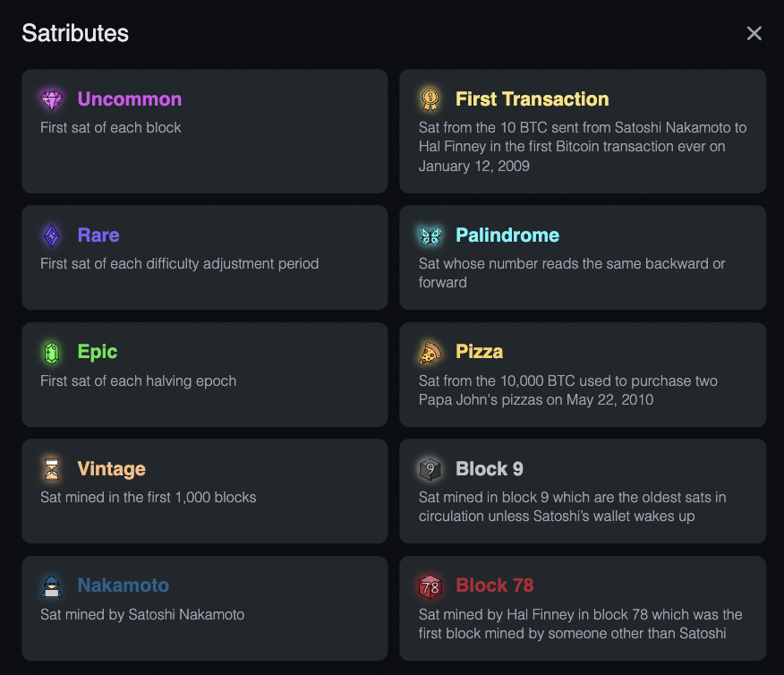784x675 pixels.
Task: Close the Satributes dialog
Action: pyautogui.click(x=754, y=33)
